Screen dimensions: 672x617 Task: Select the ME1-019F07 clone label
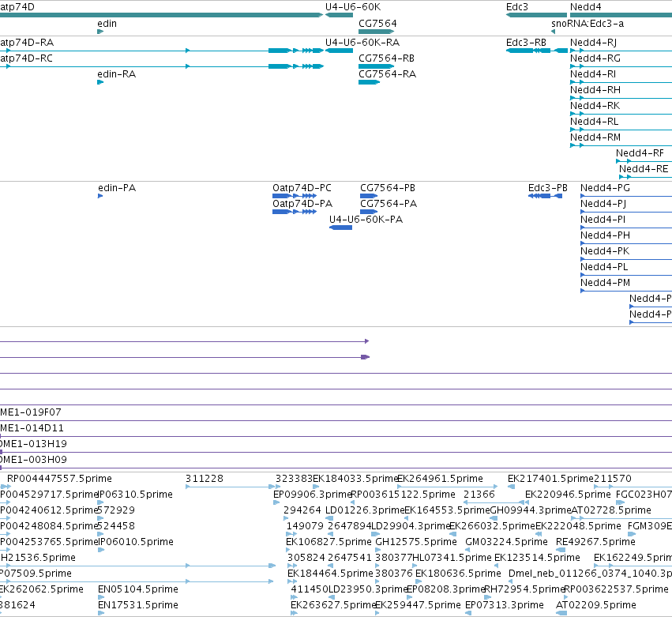(31, 412)
